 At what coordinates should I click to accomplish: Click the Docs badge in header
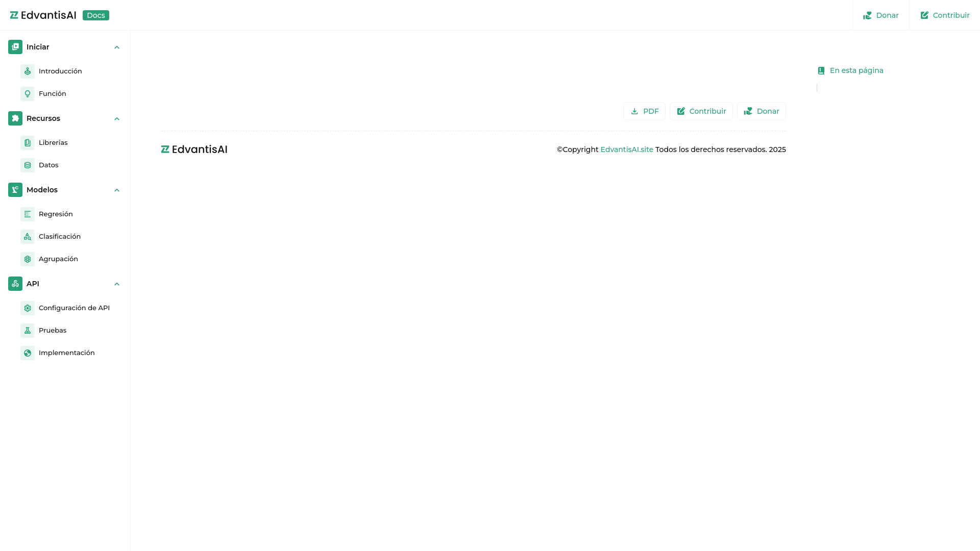coord(96,15)
